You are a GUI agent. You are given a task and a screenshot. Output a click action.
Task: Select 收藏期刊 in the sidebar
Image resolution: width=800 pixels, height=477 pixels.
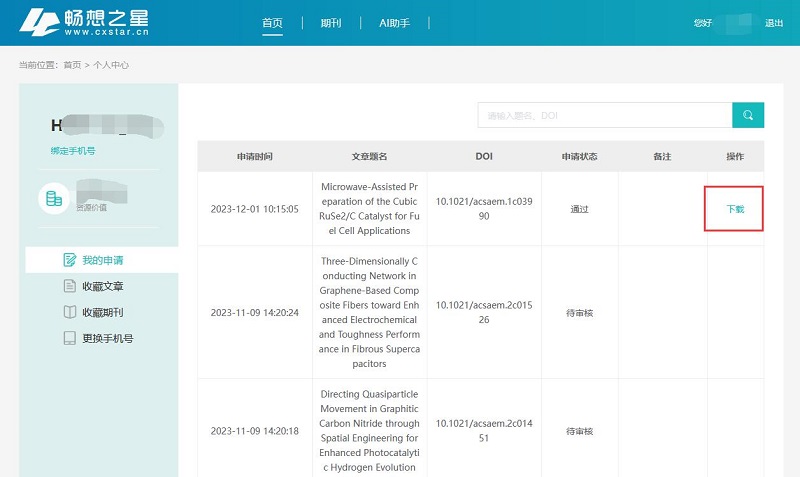pyautogui.click(x=102, y=312)
